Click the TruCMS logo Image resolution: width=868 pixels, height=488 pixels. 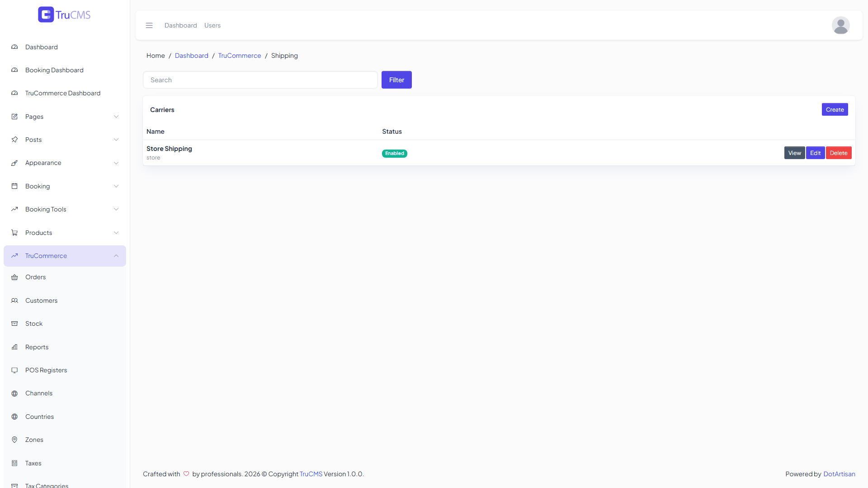click(64, 14)
